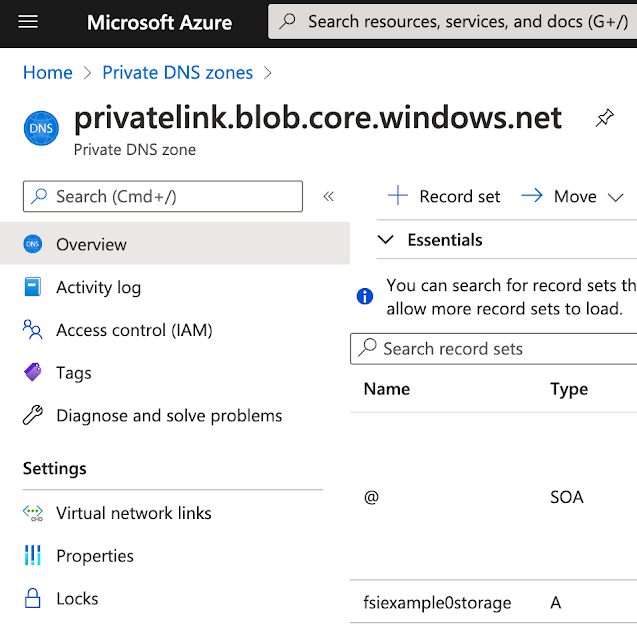Click the Search record sets field
637x640 pixels.
pos(500,349)
